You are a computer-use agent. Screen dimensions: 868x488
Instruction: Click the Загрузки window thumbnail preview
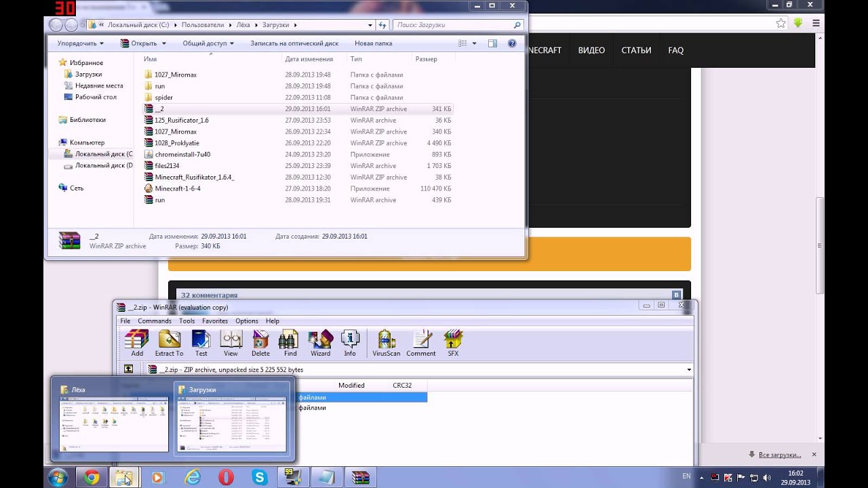pos(231,418)
